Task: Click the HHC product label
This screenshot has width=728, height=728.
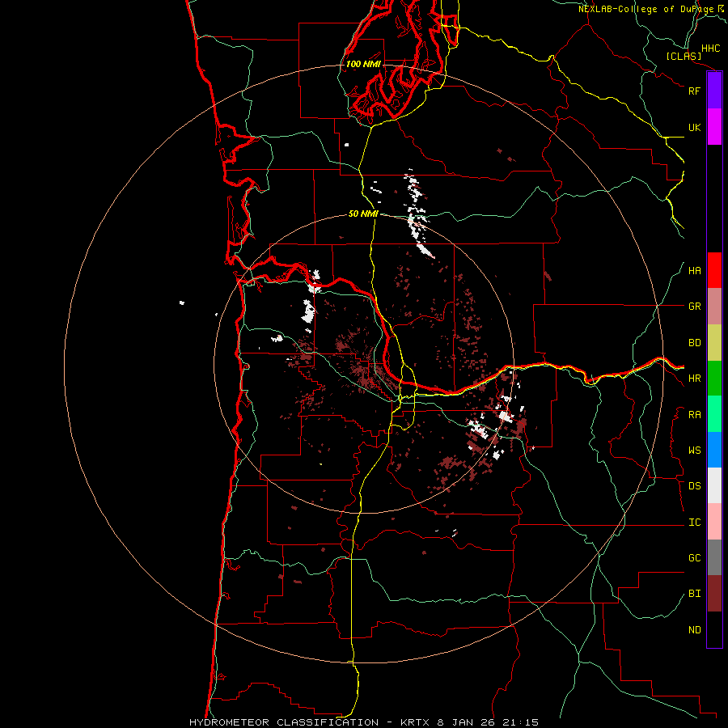Action: click(x=710, y=49)
